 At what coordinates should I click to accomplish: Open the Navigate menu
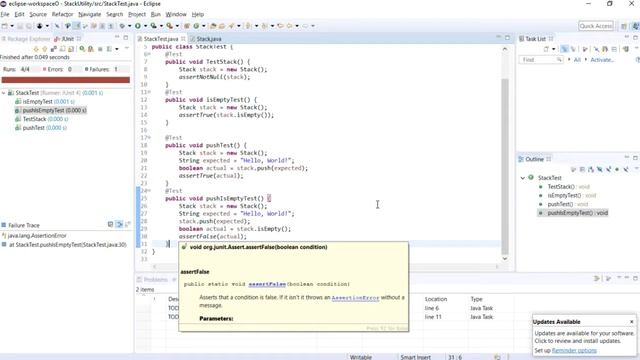click(x=89, y=14)
